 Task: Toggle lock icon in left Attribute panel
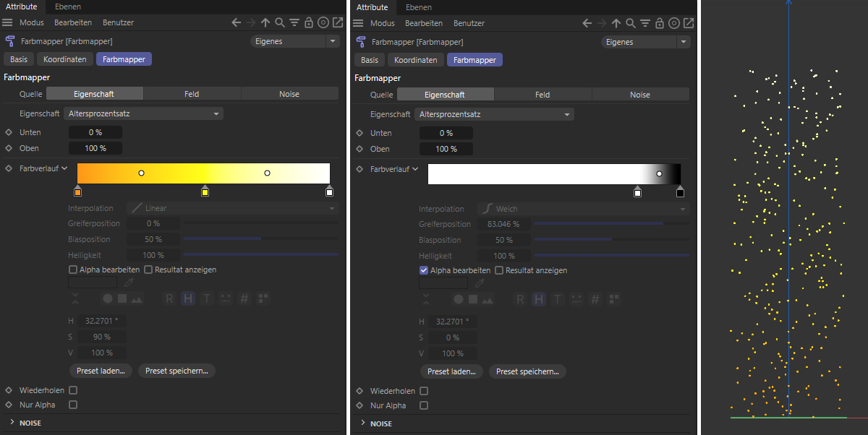pyautogui.click(x=309, y=23)
